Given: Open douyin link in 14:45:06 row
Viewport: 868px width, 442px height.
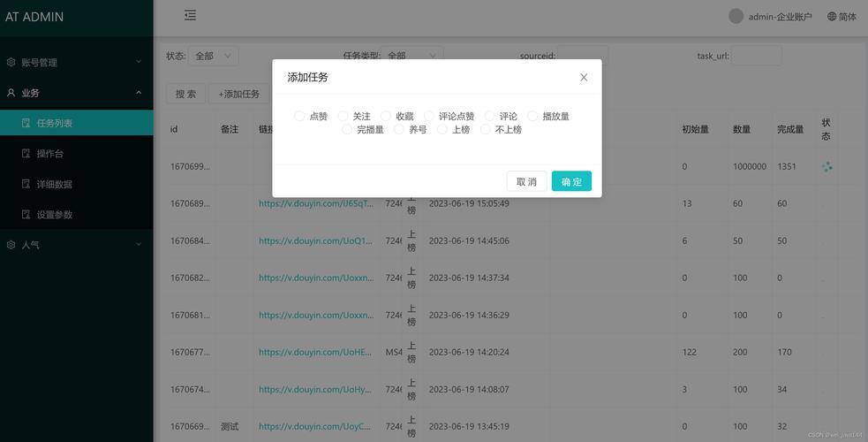Looking at the screenshot, I should coord(316,241).
